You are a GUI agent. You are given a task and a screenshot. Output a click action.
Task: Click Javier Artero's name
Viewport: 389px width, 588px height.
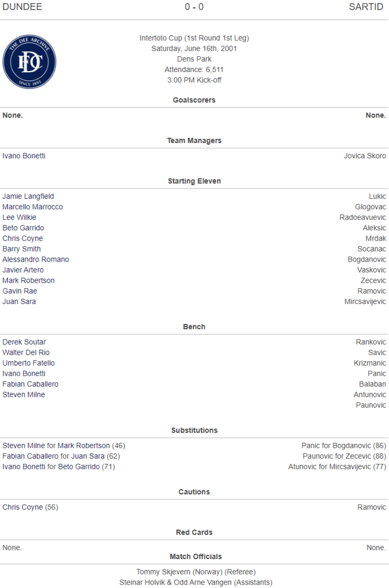(x=23, y=270)
